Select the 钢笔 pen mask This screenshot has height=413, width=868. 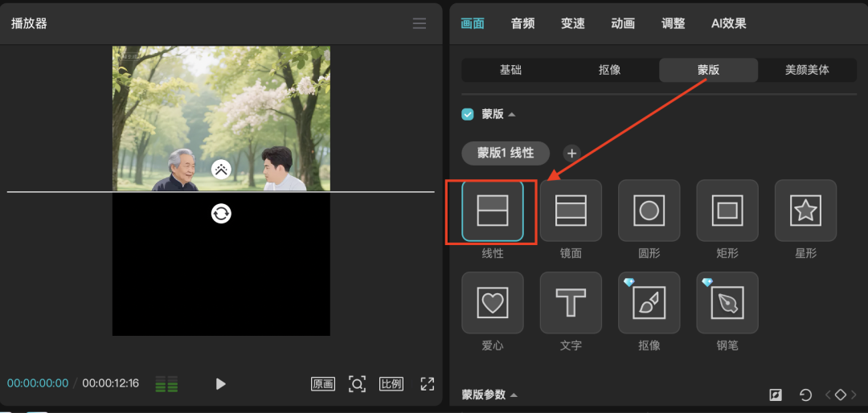727,302
